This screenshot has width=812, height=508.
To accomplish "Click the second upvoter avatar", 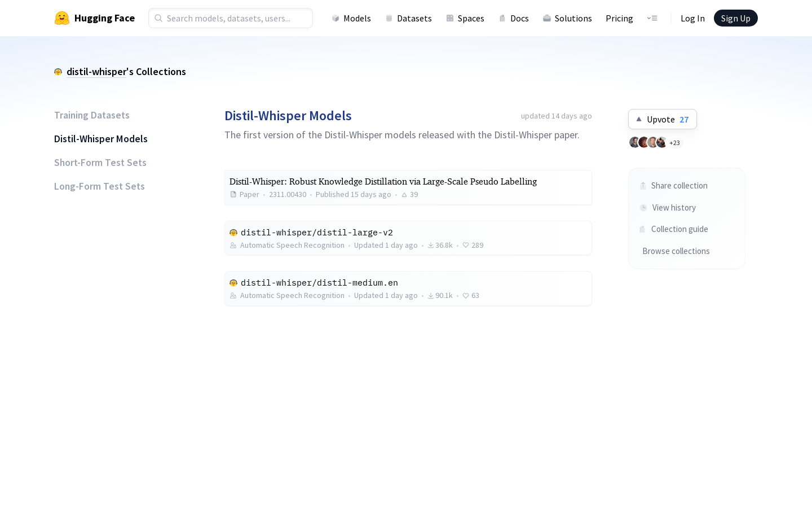I will pyautogui.click(x=643, y=142).
